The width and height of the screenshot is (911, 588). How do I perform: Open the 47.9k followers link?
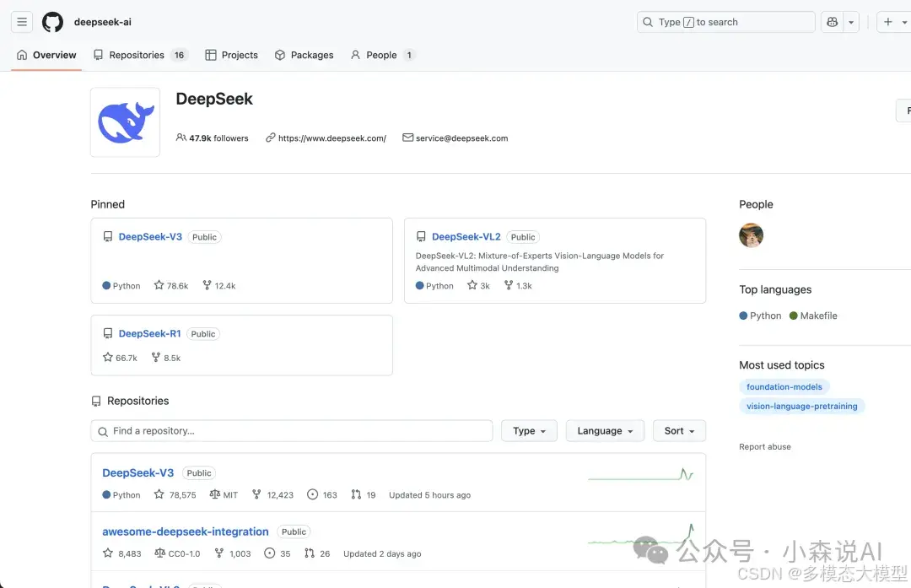coord(212,138)
